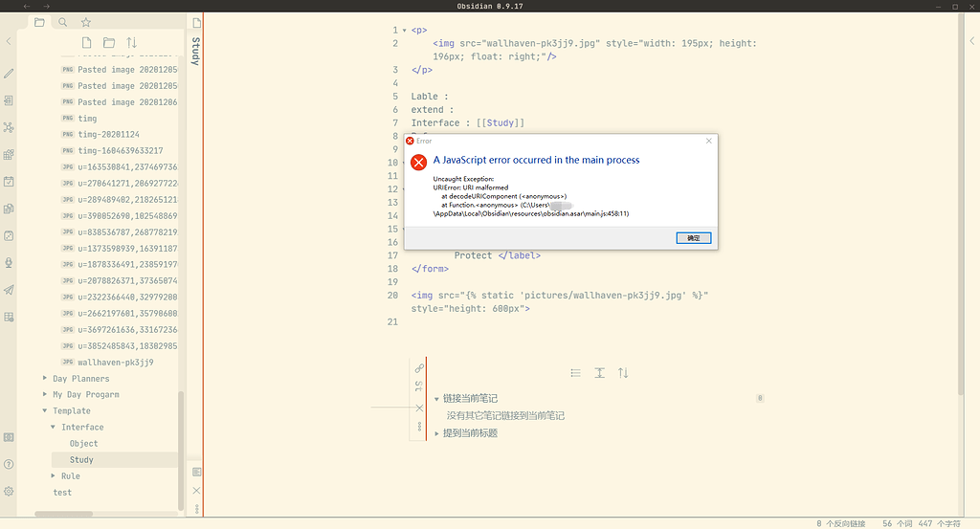Viewport: 980px width, 529px height.
Task: Click the paper plane icon in ribbon
Action: (x=9, y=290)
